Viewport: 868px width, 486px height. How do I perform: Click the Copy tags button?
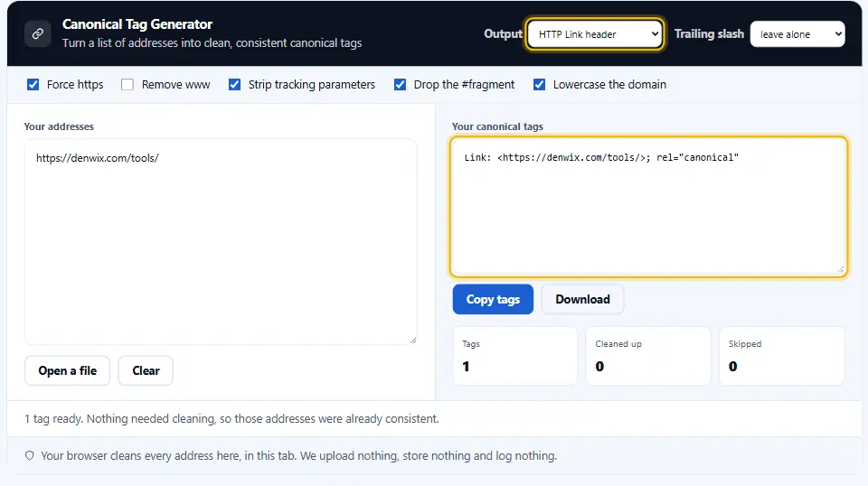click(x=493, y=299)
